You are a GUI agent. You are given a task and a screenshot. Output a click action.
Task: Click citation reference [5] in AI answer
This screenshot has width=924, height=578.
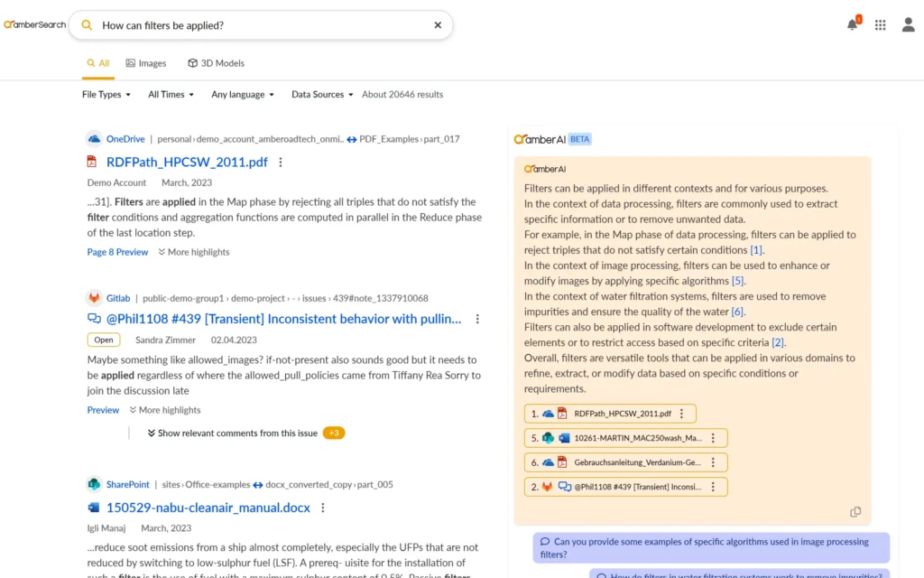tap(738, 281)
